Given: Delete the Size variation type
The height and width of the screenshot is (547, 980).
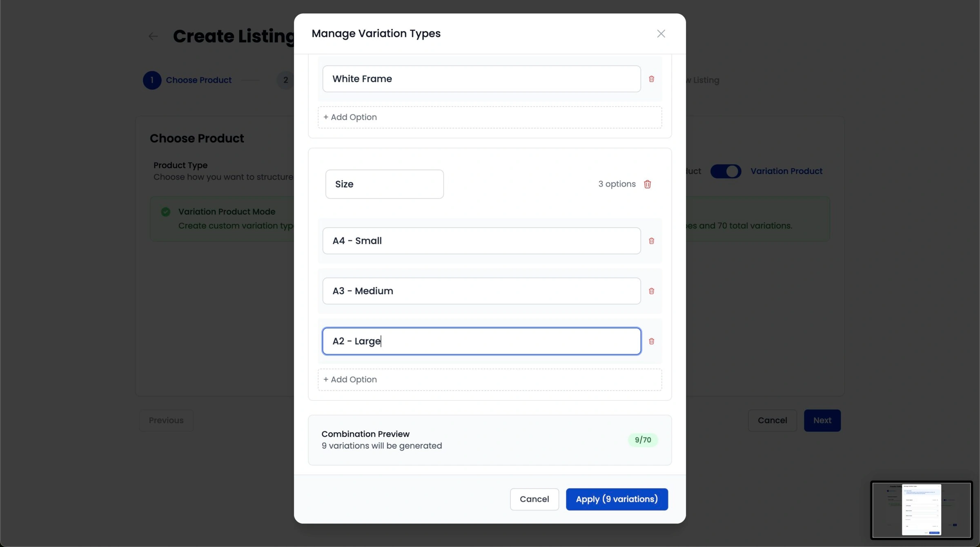Looking at the screenshot, I should (647, 184).
